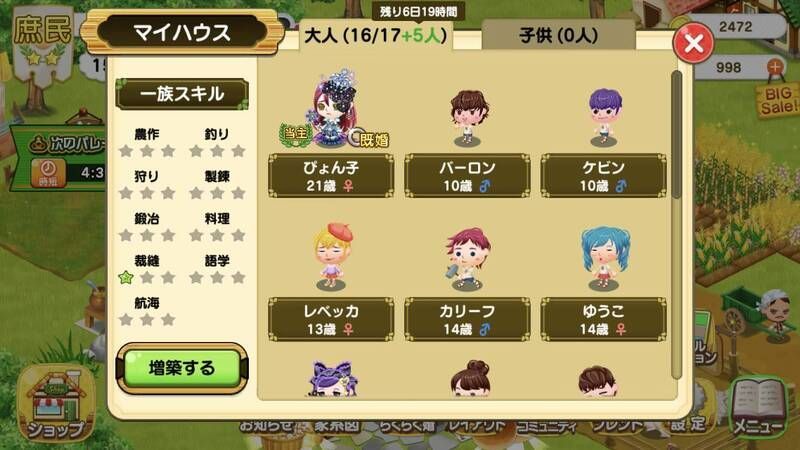Open the 一族スキル header
Screen dimensions: 800x450
pyautogui.click(x=182, y=94)
